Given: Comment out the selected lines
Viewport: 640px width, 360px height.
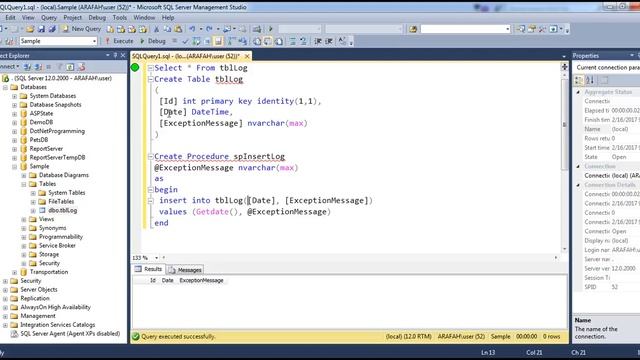Looking at the screenshot, I should coord(292,41).
